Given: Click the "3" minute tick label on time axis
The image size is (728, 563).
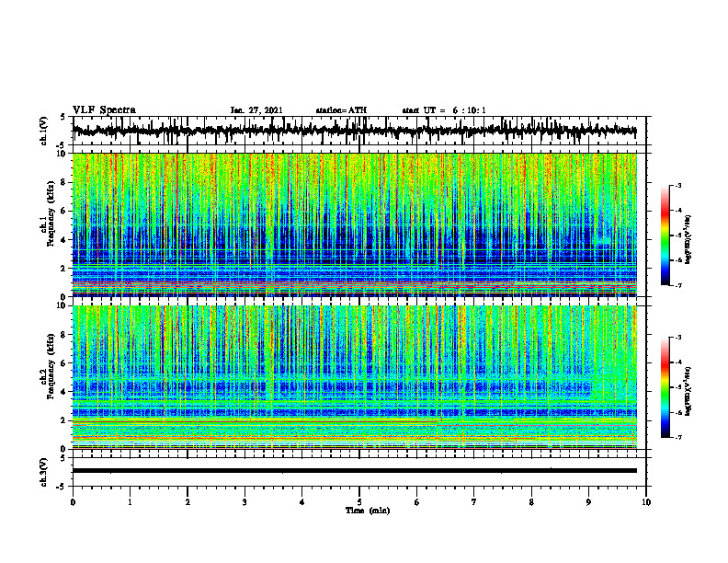Looking at the screenshot, I should (x=245, y=502).
